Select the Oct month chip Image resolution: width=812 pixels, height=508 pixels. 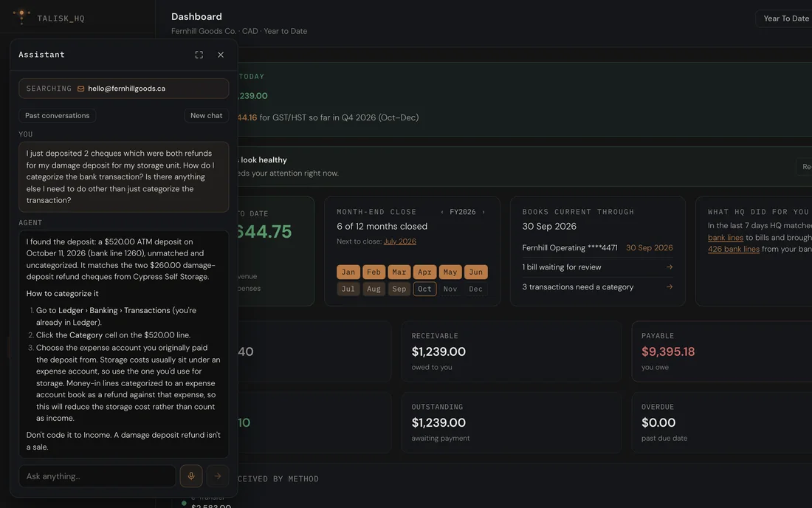(424, 289)
